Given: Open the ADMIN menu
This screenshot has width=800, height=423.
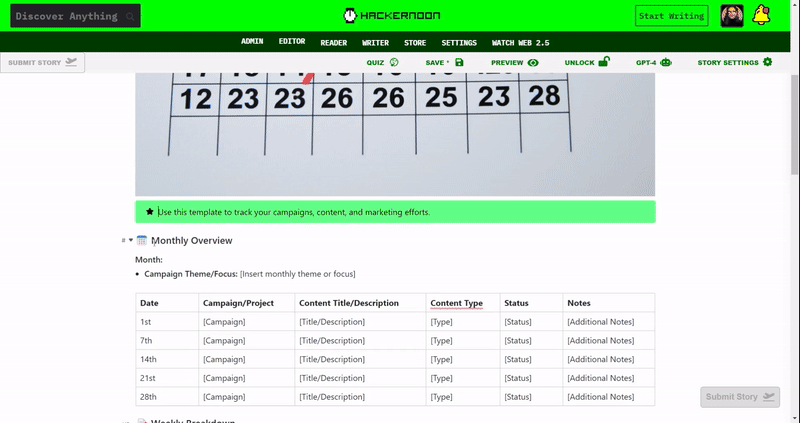Looking at the screenshot, I should point(252,41).
